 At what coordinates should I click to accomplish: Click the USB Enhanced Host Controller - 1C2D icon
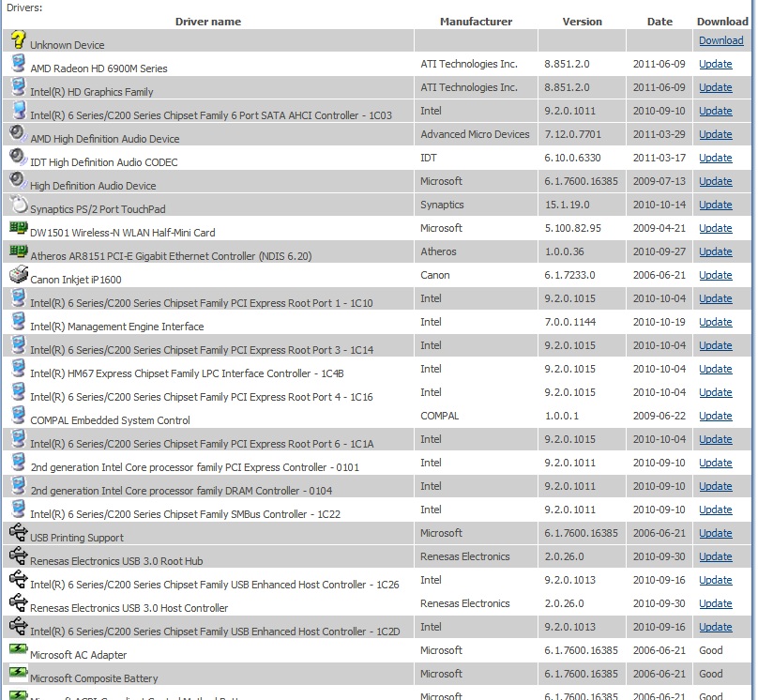19,626
